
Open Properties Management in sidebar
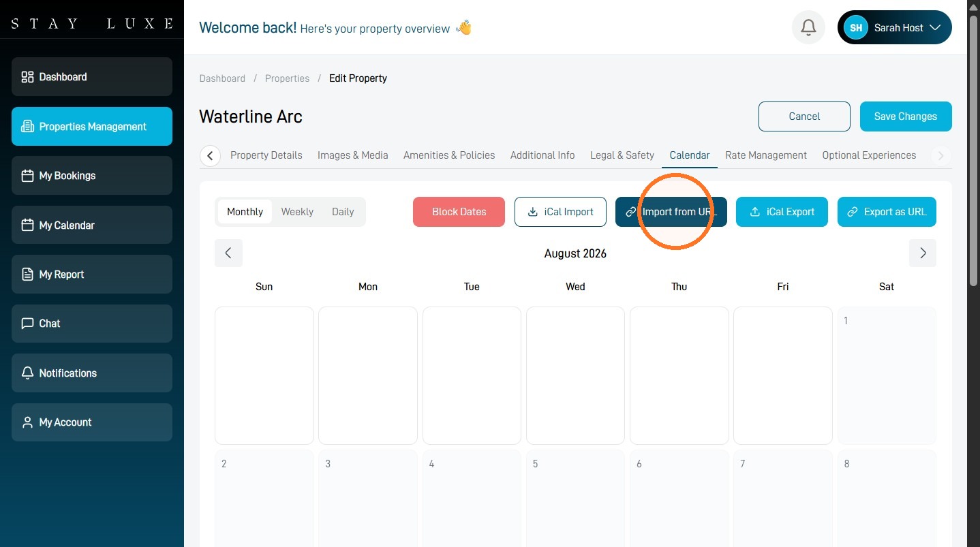pos(92,127)
